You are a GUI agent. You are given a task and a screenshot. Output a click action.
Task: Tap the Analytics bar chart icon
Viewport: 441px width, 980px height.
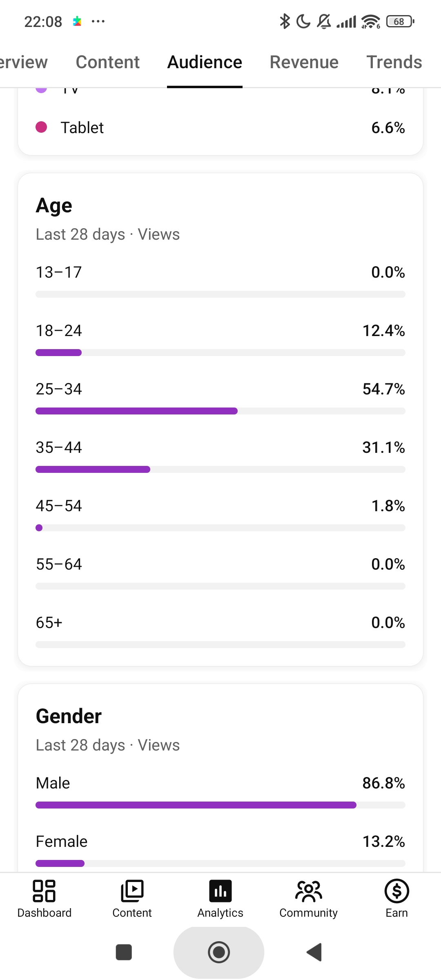click(220, 891)
